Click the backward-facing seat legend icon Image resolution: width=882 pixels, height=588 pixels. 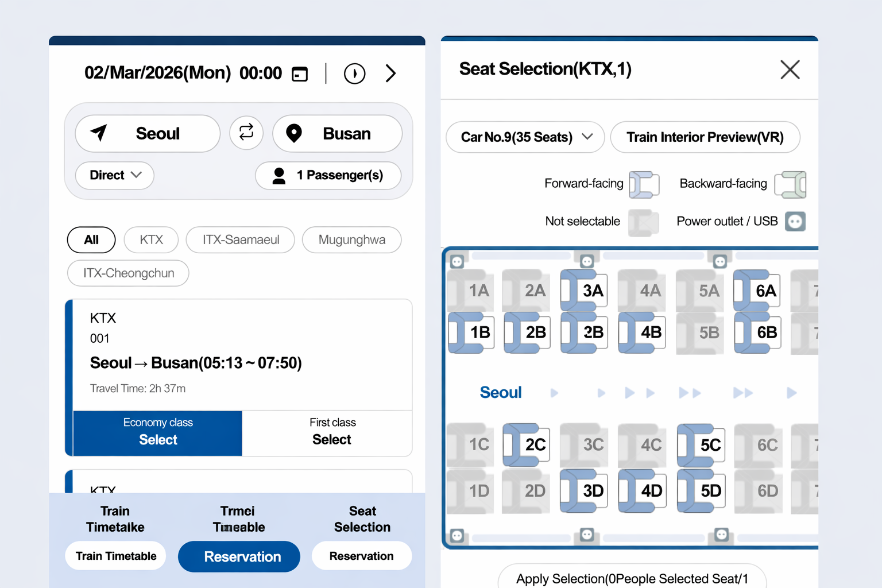point(790,184)
